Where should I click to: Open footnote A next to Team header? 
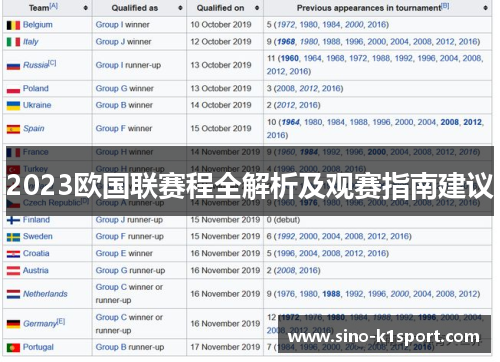coord(54,6)
